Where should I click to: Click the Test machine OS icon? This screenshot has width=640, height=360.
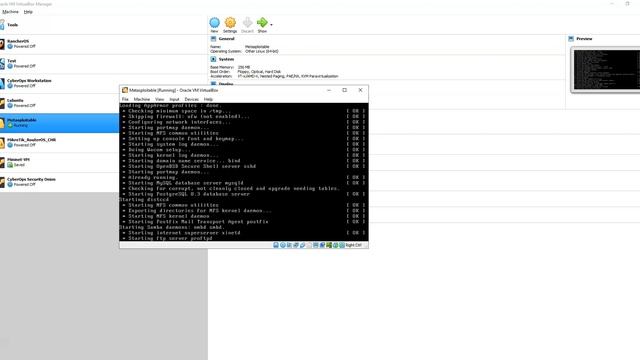pos(2,64)
